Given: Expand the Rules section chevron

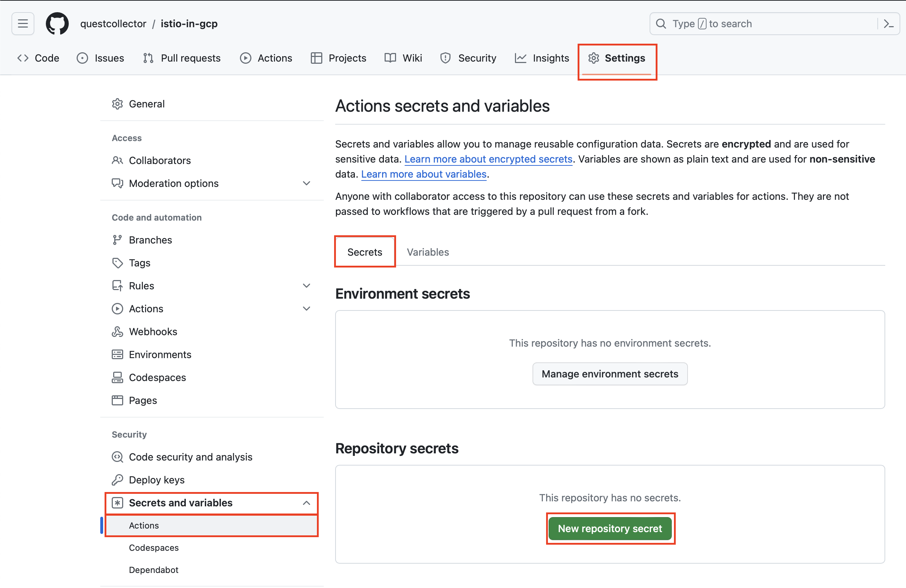Looking at the screenshot, I should click(307, 285).
